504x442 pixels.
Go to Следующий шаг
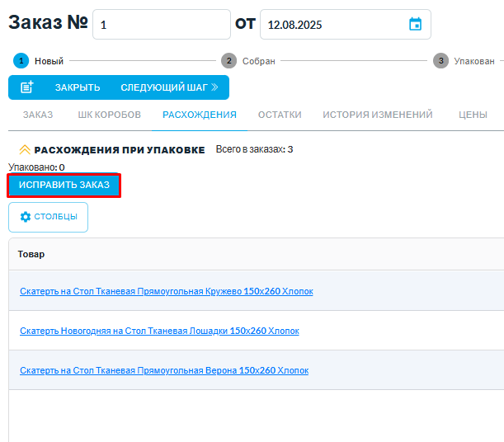(169, 87)
